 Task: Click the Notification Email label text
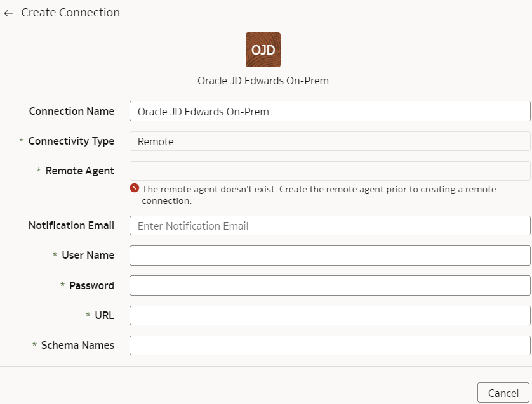71,225
